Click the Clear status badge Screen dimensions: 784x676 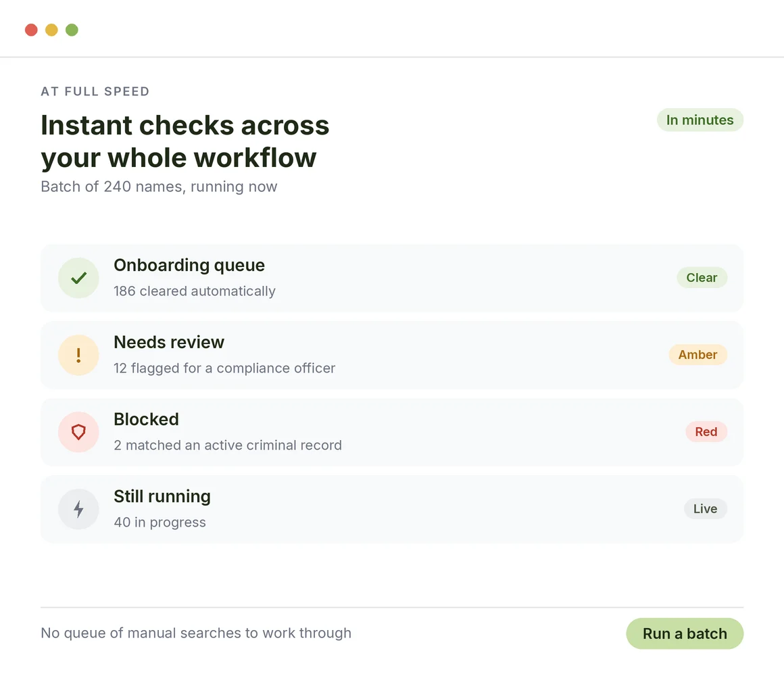pyautogui.click(x=702, y=278)
